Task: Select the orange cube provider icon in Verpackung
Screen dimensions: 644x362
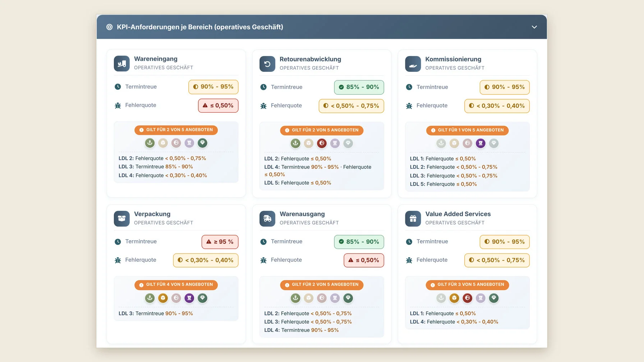Action: tap(163, 298)
